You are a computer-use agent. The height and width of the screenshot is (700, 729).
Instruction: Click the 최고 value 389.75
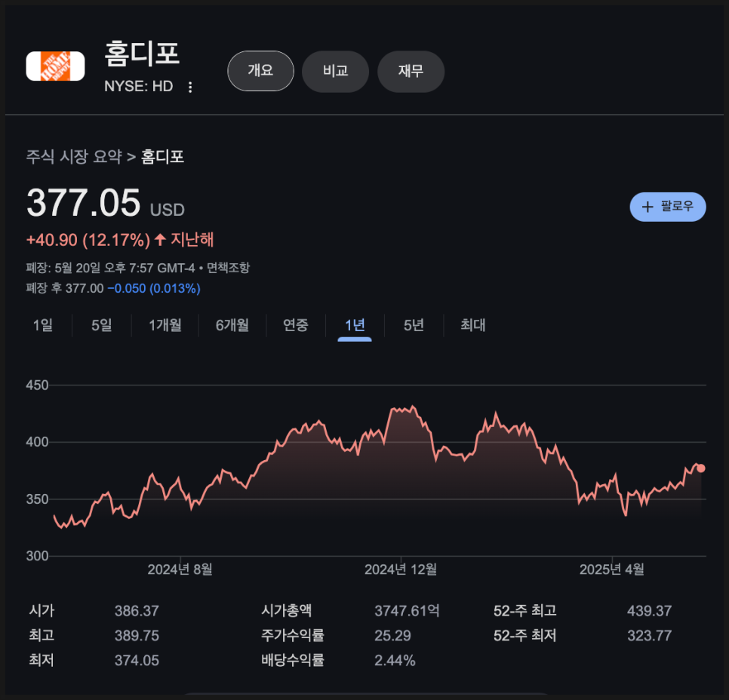click(137, 635)
